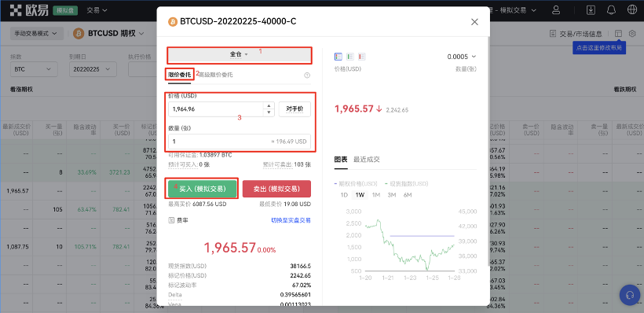The height and width of the screenshot is (313, 644).
Task: Select the 1W chart range
Action: (360, 195)
